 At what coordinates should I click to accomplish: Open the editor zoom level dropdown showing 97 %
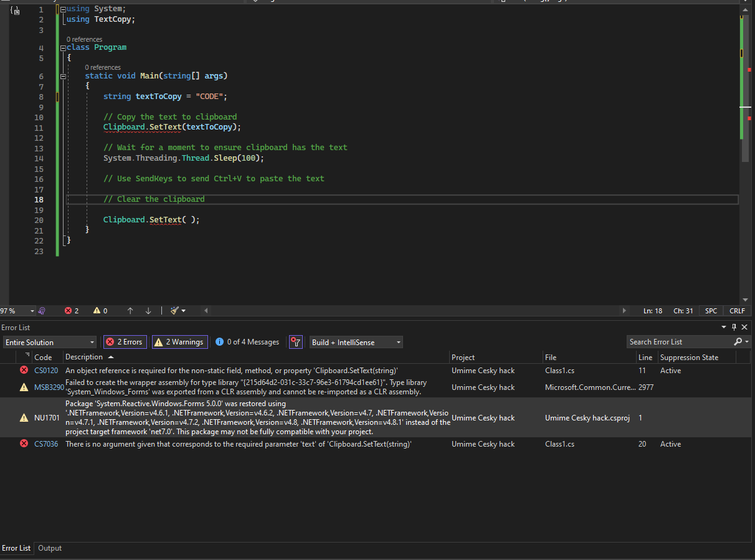(x=17, y=310)
